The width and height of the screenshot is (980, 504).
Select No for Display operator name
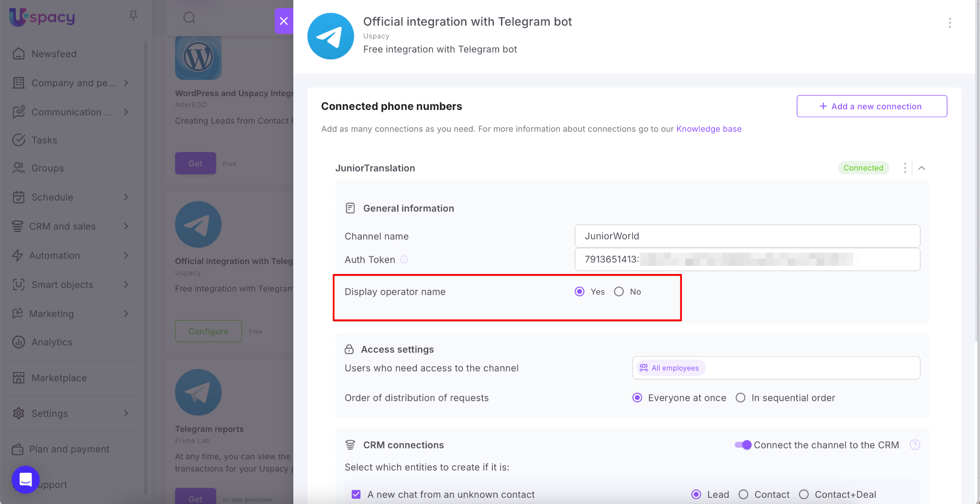point(619,292)
